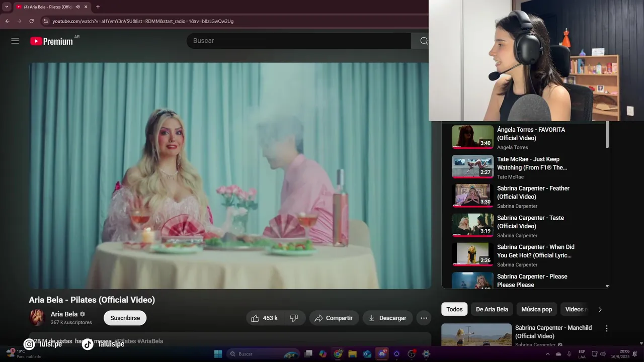This screenshot has height=362, width=644.
Task: Subscribe with the Suscribirse button
Action: pos(125,318)
